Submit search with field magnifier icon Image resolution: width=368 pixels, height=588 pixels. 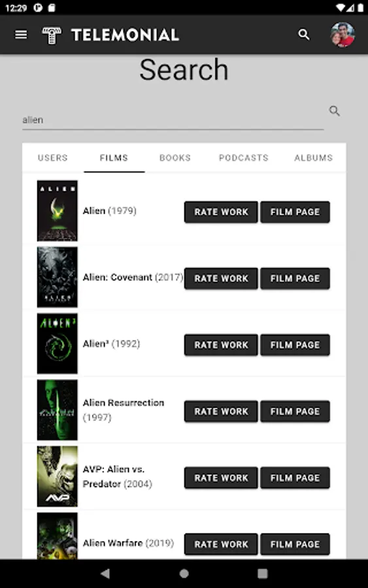click(334, 111)
